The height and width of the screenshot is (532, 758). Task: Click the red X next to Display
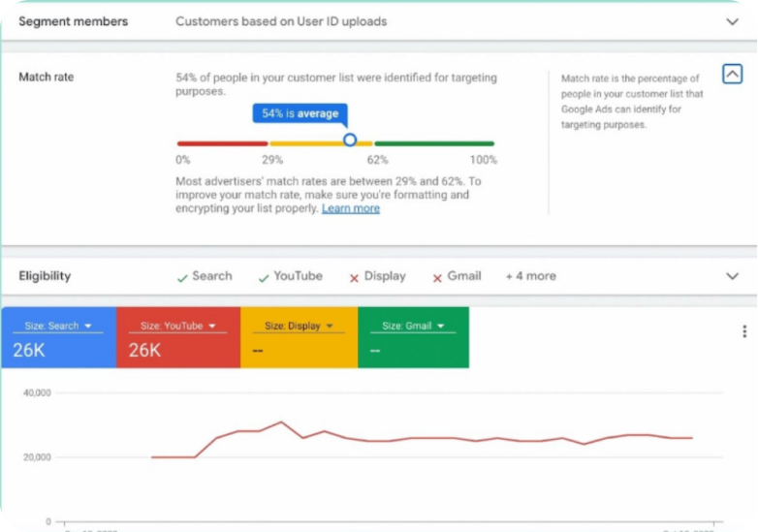pyautogui.click(x=354, y=278)
